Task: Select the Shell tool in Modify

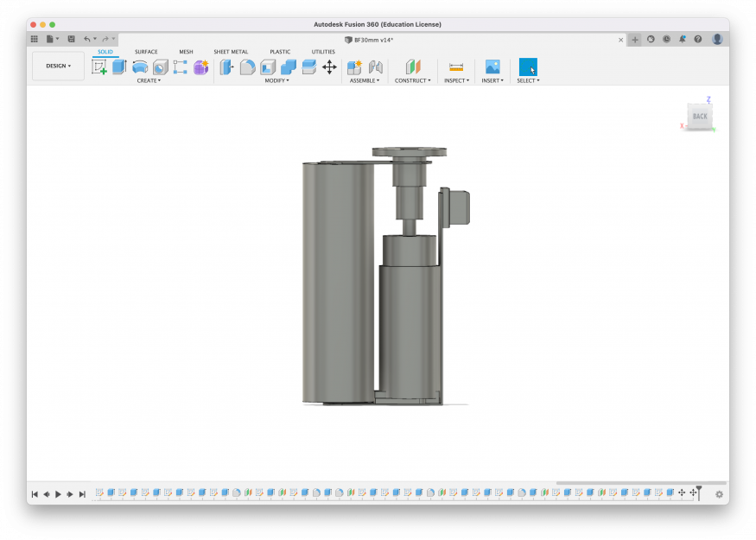Action: 268,67
